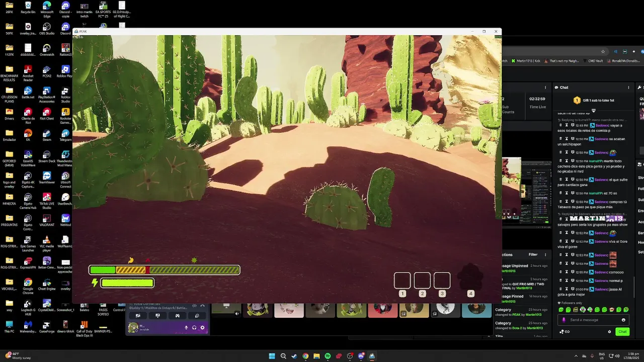This screenshot has width=644, height=362.
Task: Select inventory slot 3 in PEAK
Action: click(x=442, y=281)
